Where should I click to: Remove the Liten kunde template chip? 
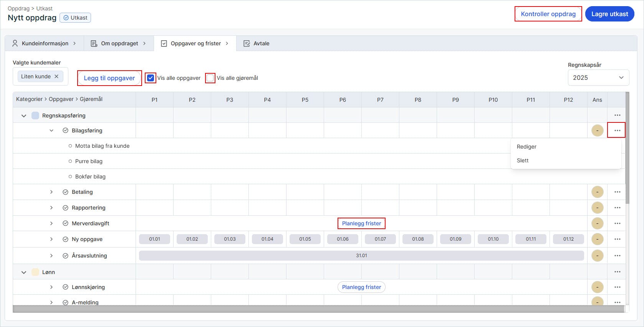(56, 76)
